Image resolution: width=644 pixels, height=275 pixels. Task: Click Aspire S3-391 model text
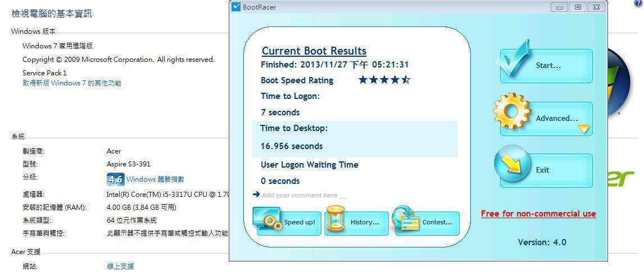point(129,164)
